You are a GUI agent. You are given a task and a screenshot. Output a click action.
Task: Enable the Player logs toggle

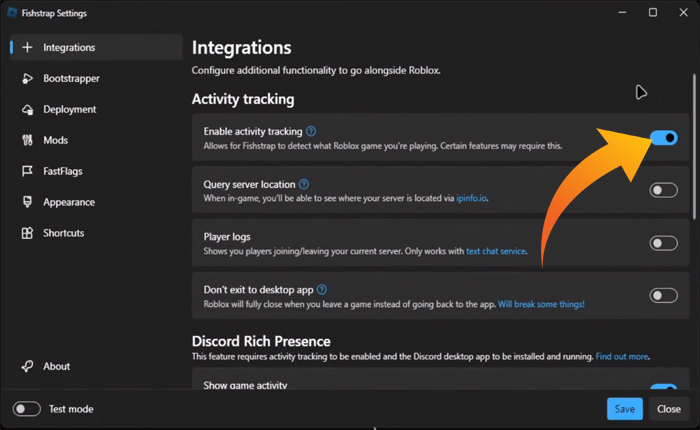click(x=664, y=243)
